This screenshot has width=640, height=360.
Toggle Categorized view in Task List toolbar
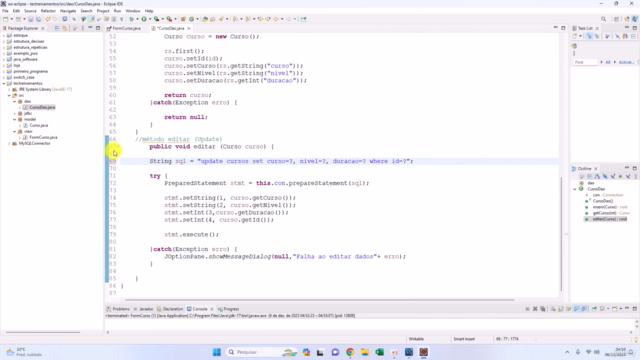(x=589, y=36)
